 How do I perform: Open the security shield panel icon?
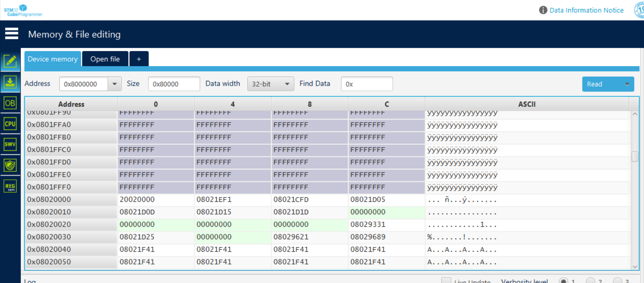tap(10, 165)
